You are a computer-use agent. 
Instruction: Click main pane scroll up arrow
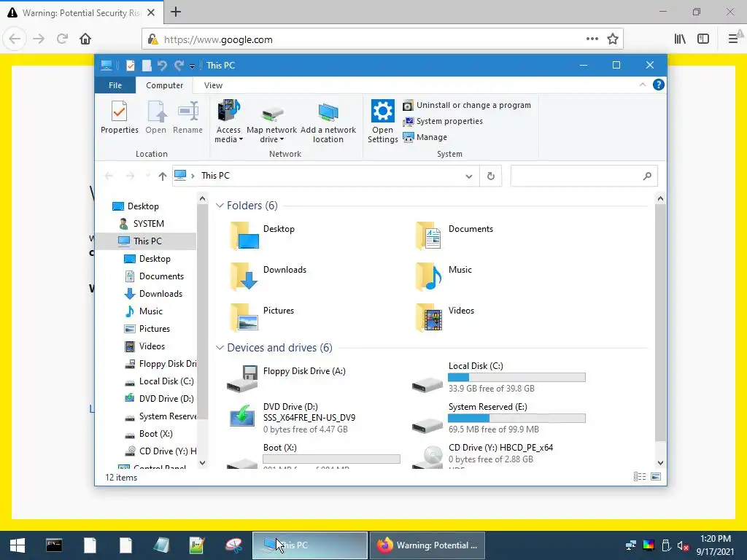click(x=660, y=198)
